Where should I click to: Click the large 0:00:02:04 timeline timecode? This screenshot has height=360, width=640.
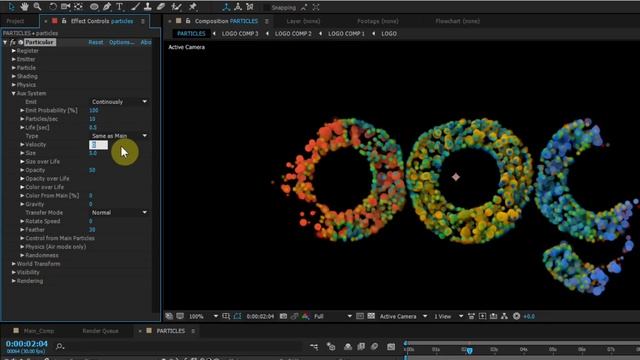coord(27,344)
